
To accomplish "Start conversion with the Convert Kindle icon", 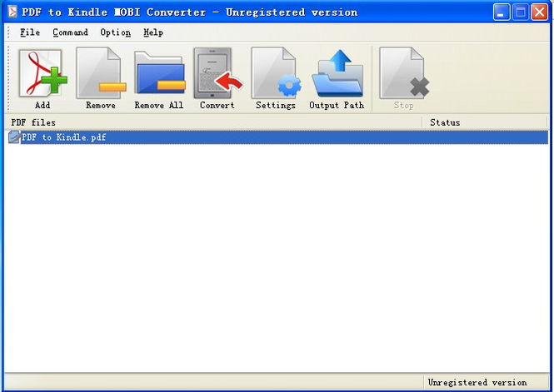I will point(217,73).
